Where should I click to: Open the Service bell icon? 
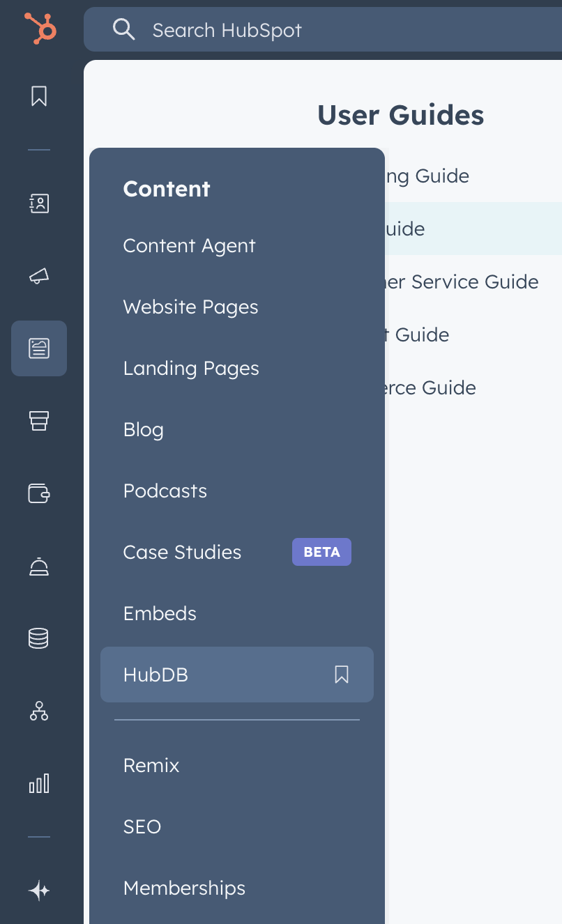pos(38,567)
